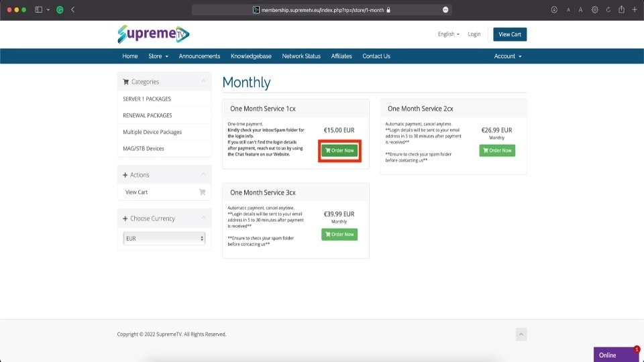Click the browser address bar URL

pos(323,10)
